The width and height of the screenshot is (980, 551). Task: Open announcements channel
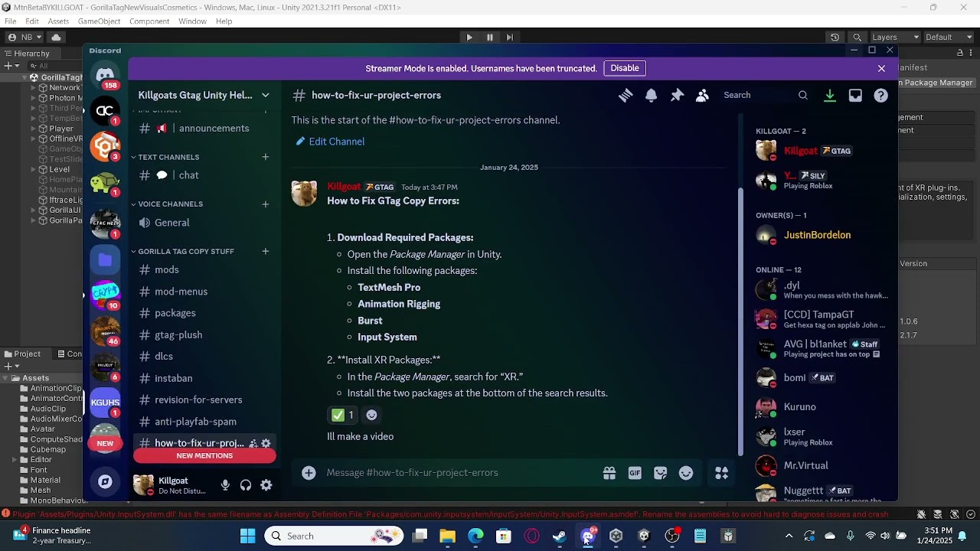click(x=204, y=129)
